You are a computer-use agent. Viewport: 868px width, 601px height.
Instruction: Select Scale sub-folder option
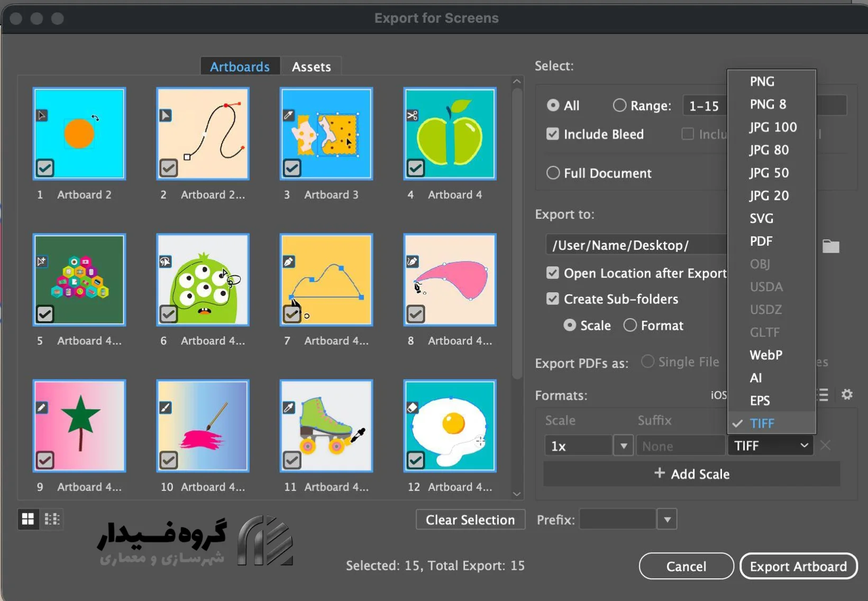[x=570, y=325]
